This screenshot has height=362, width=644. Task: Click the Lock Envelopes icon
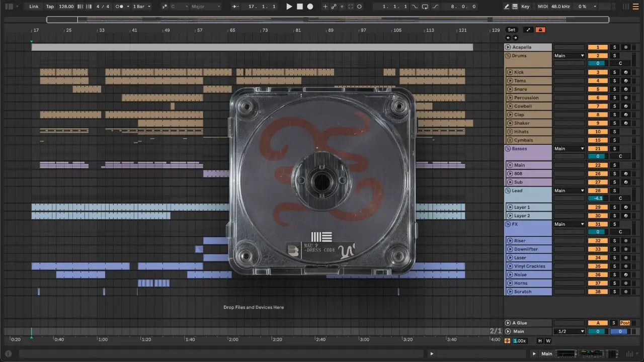[x=540, y=30]
